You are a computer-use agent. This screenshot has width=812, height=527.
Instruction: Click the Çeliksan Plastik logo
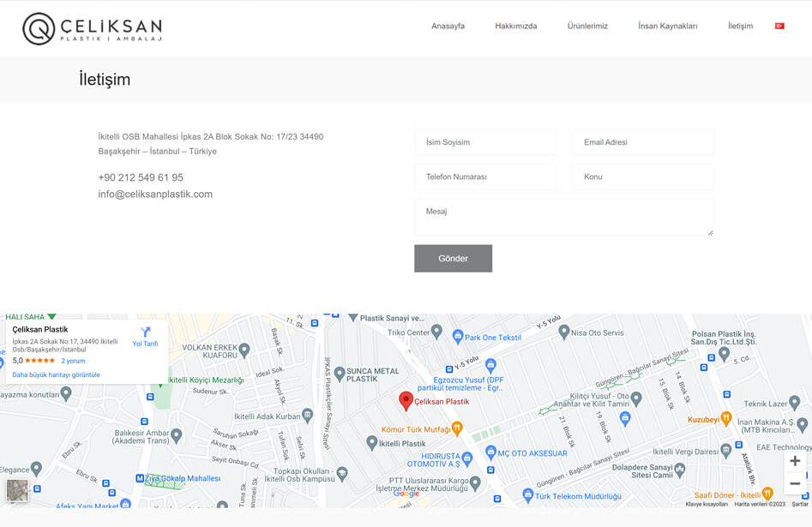point(92,28)
